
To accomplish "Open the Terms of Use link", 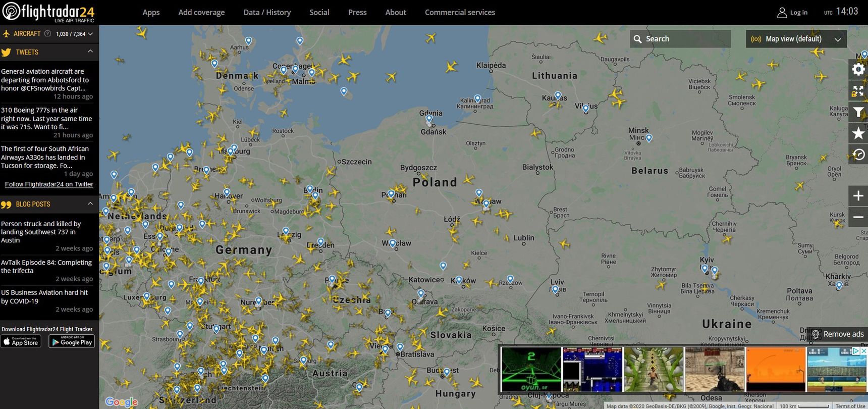I will click(850, 406).
